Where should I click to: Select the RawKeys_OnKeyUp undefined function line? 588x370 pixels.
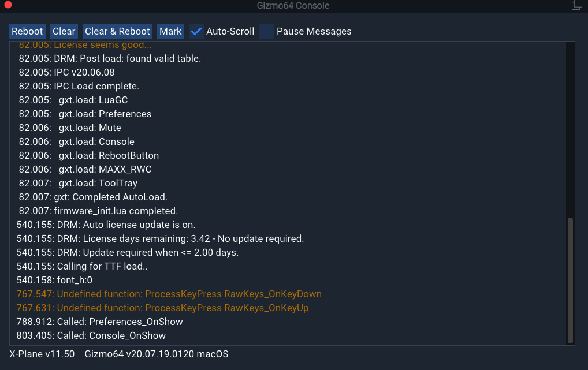162,308
